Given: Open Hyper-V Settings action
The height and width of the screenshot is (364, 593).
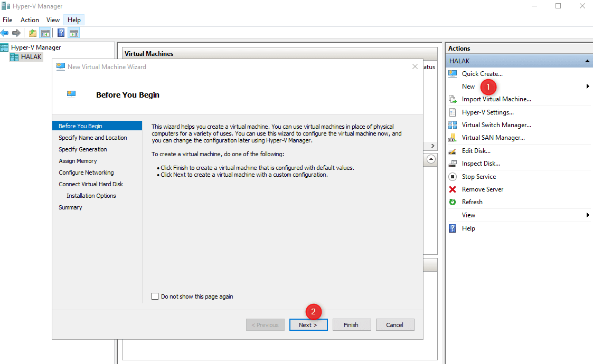Looking at the screenshot, I should 488,112.
